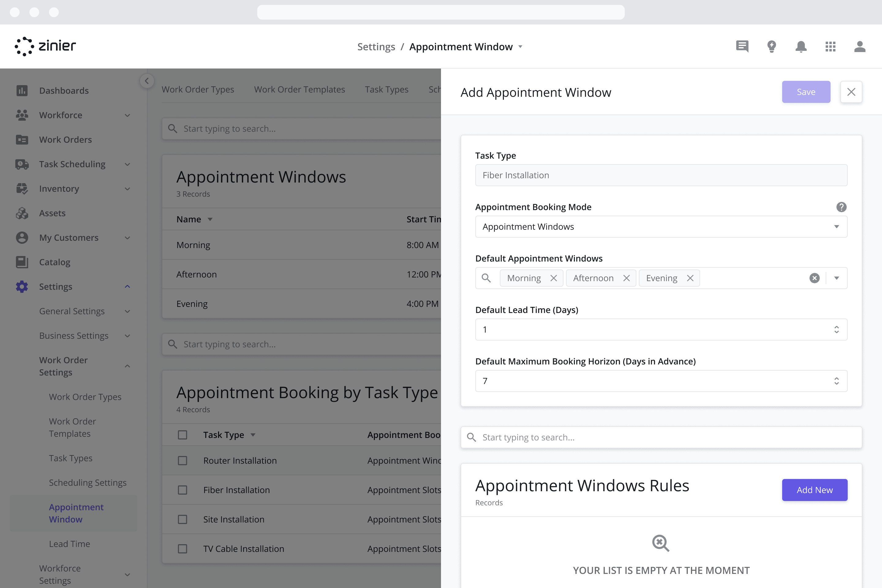Viewport: 882px width, 588px height.
Task: Click the Work Orders sidebar icon
Action: 22,140
